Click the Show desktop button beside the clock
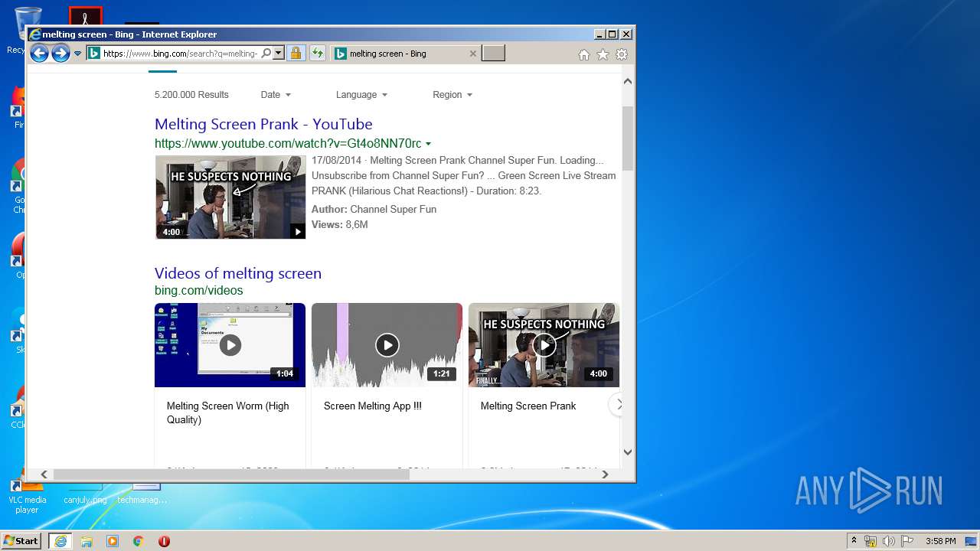 [x=972, y=541]
